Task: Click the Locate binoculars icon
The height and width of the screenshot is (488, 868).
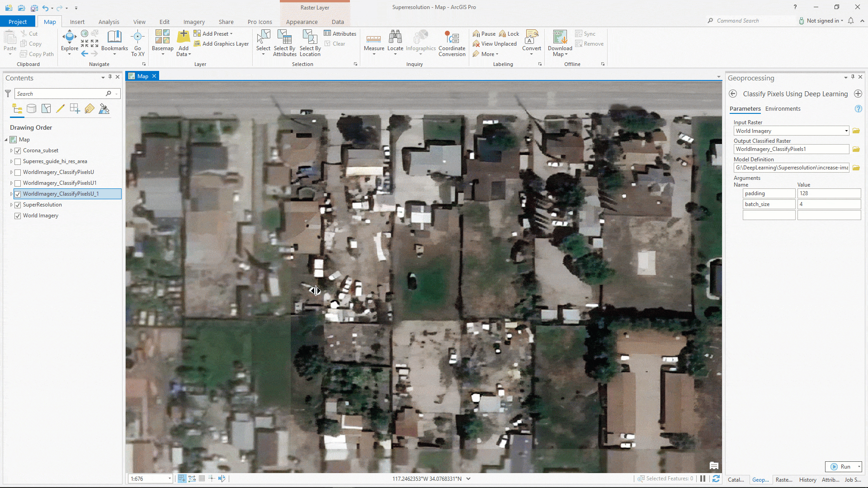Action: tap(395, 38)
